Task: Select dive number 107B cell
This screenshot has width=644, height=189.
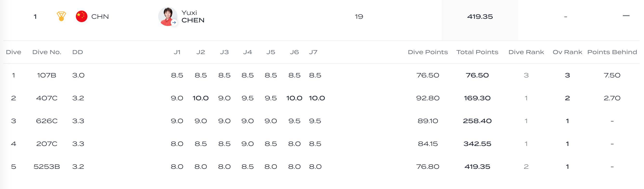Action: [x=47, y=75]
